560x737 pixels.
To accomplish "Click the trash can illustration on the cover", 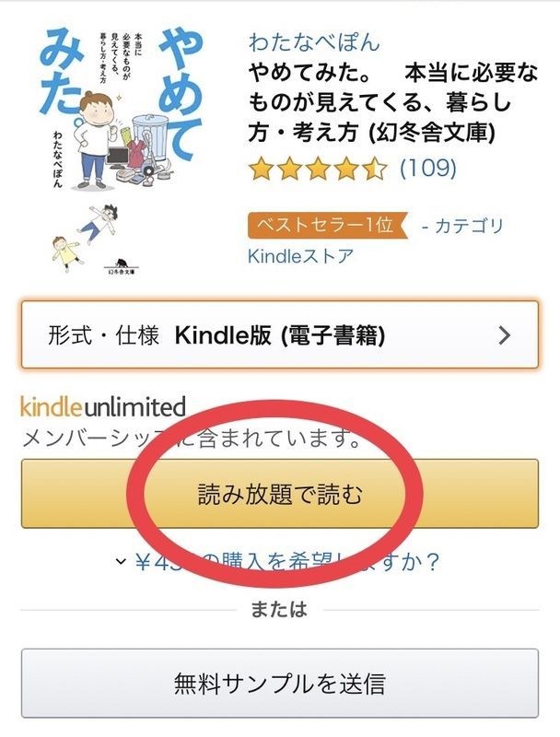I will click(x=150, y=137).
